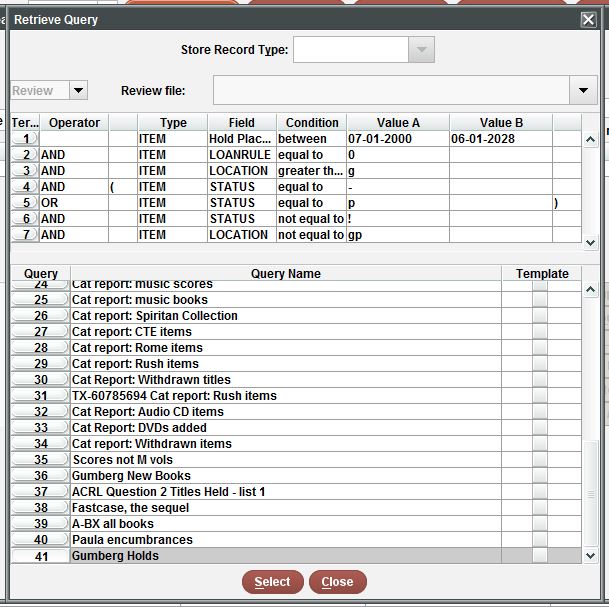This screenshot has height=607, width=609.
Task: Open the Review file dropdown
Action: pos(583,90)
